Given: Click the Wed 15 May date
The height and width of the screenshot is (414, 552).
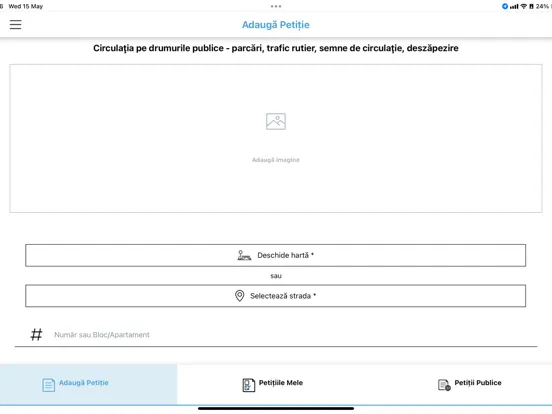Looking at the screenshot, I should 26,6.
